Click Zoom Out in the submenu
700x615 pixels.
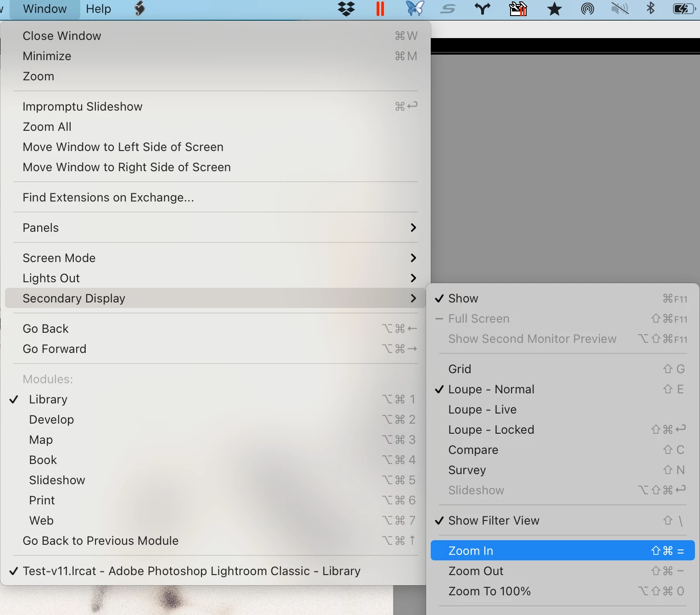click(563, 571)
